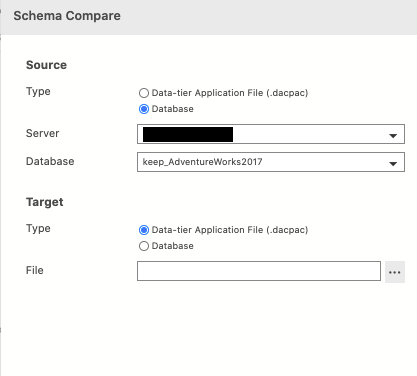This screenshot has width=417, height=376.
Task: Open the Source Server dropdown
Action: point(271,134)
